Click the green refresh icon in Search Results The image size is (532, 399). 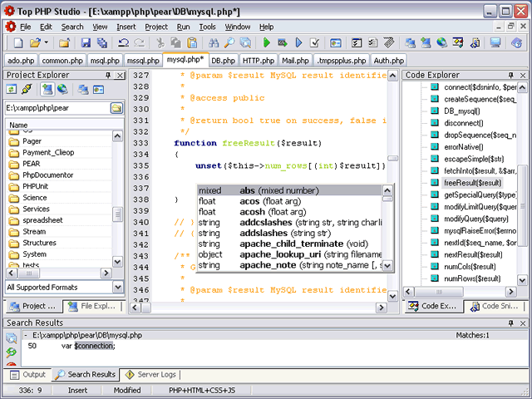point(11,352)
